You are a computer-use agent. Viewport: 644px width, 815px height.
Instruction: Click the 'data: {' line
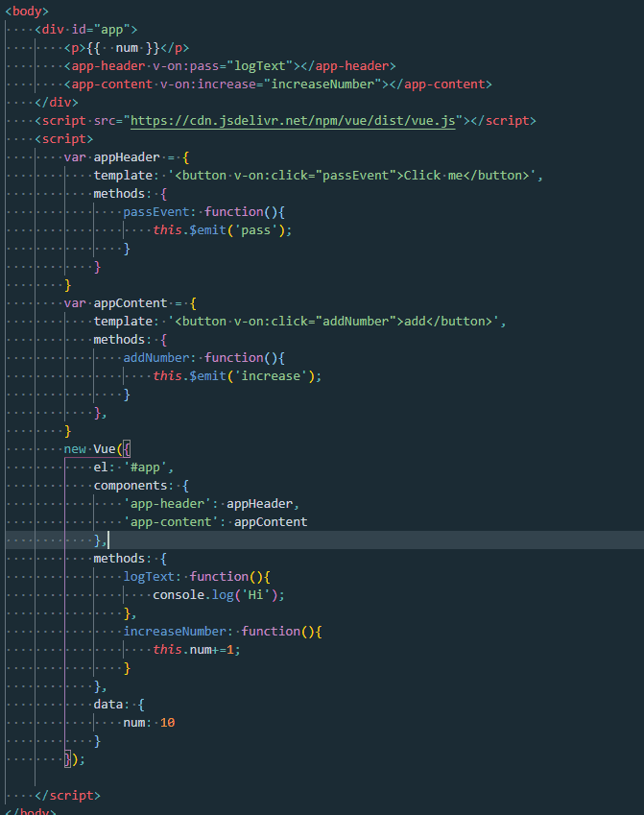119,705
